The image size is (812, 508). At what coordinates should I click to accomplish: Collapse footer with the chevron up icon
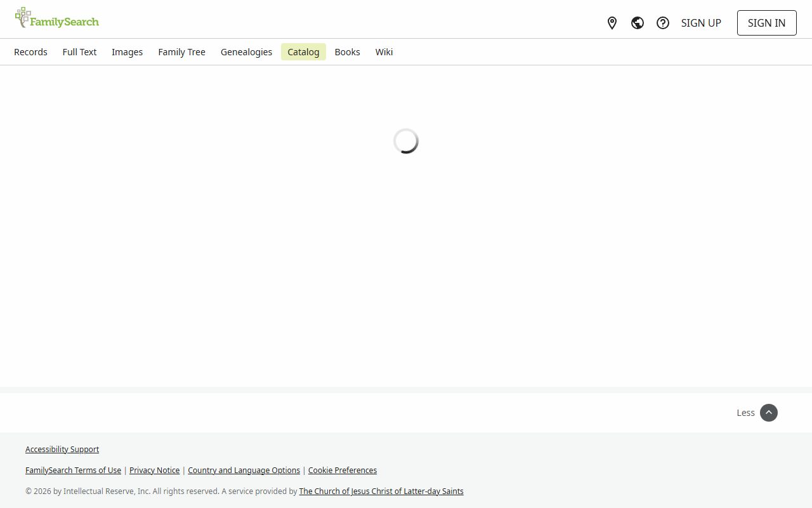[768, 413]
